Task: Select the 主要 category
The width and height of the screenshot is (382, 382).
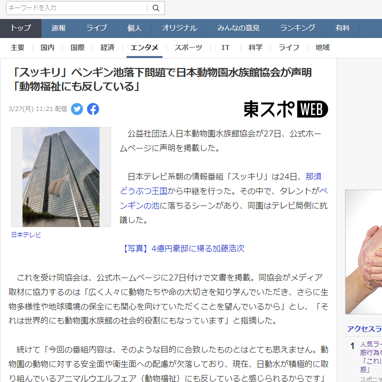Action: tap(17, 48)
